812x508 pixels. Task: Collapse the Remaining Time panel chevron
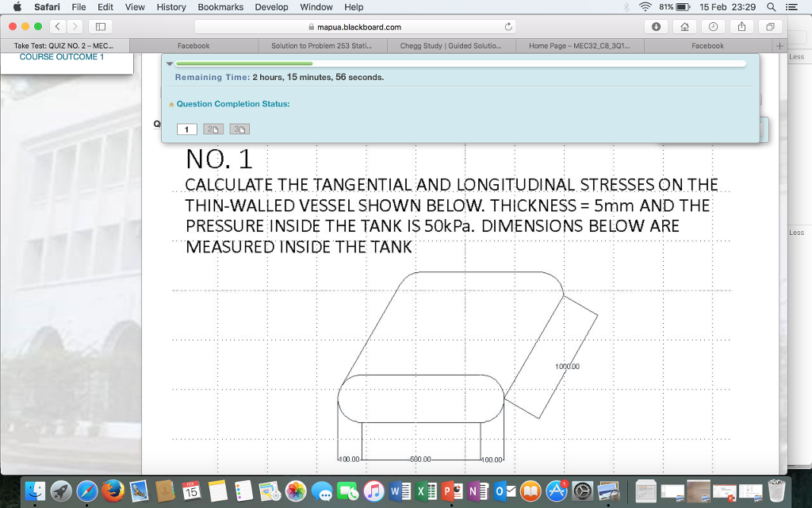(170, 63)
